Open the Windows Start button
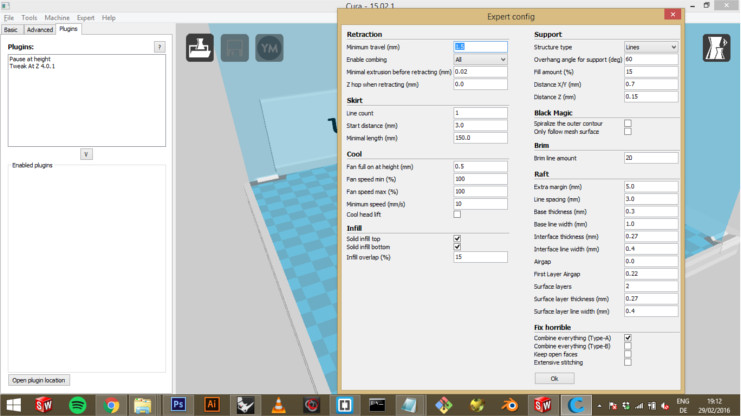The width and height of the screenshot is (741, 416). [x=14, y=405]
